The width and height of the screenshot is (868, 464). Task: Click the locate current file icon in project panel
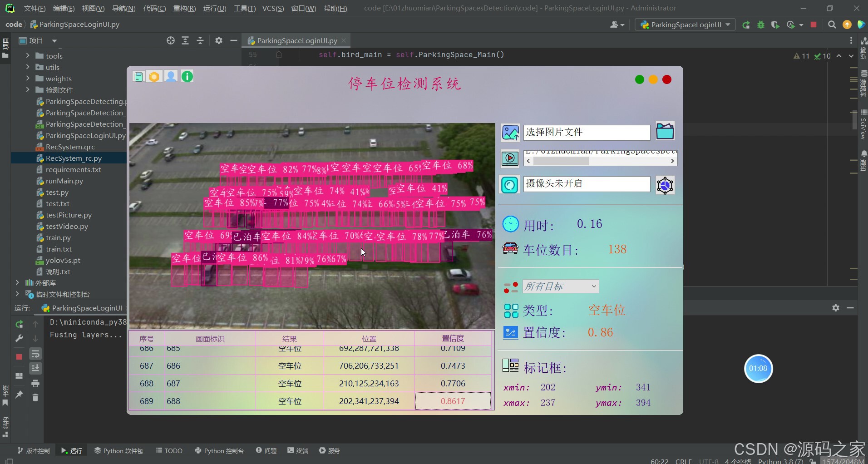(171, 40)
